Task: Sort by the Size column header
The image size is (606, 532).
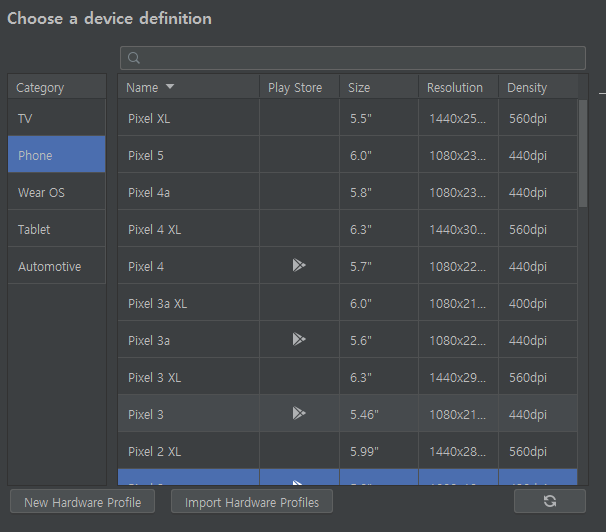Action: point(379,87)
